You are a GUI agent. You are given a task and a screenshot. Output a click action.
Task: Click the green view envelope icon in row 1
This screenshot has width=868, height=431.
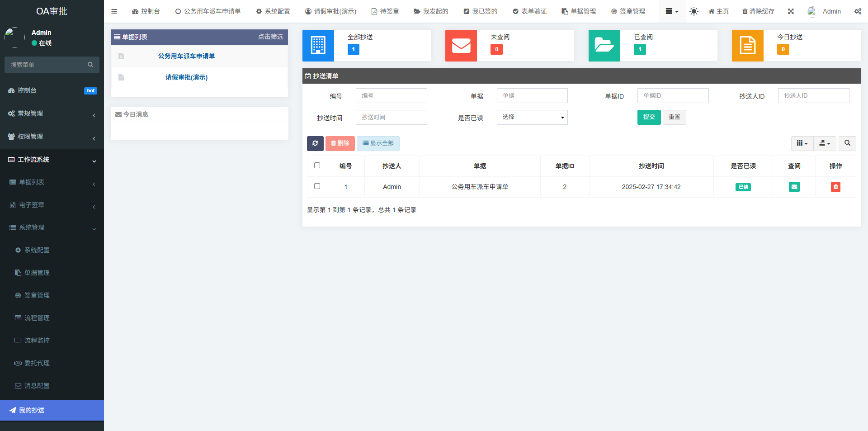coord(794,187)
